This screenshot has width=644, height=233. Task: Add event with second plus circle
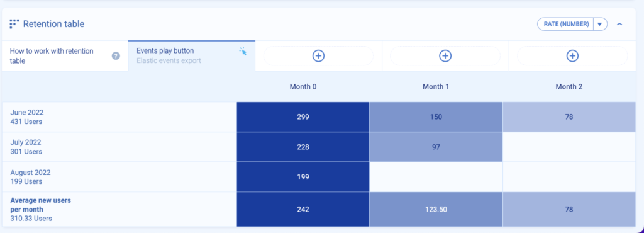tap(445, 56)
